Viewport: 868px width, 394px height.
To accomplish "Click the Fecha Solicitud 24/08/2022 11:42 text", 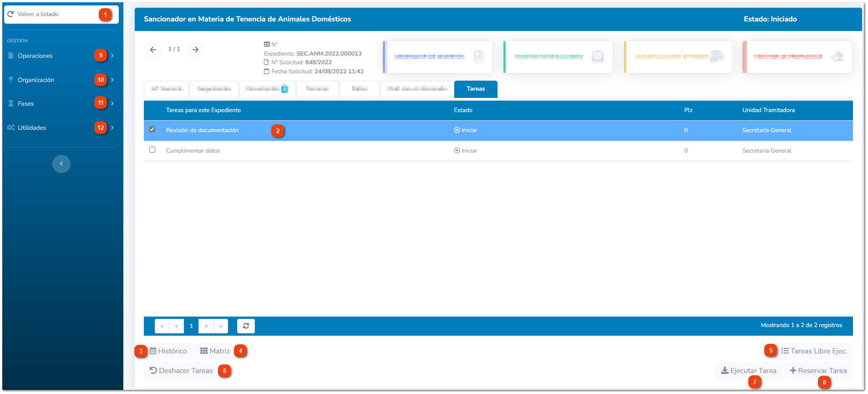I will [x=318, y=72].
